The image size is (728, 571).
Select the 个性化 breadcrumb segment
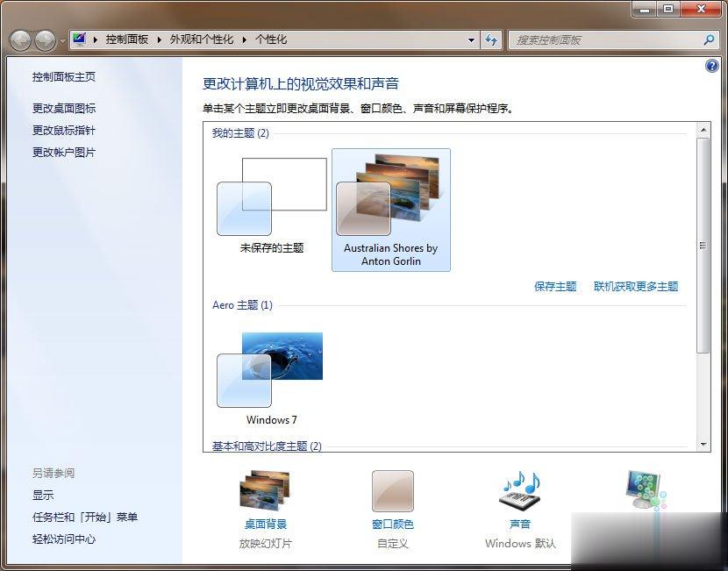point(271,39)
